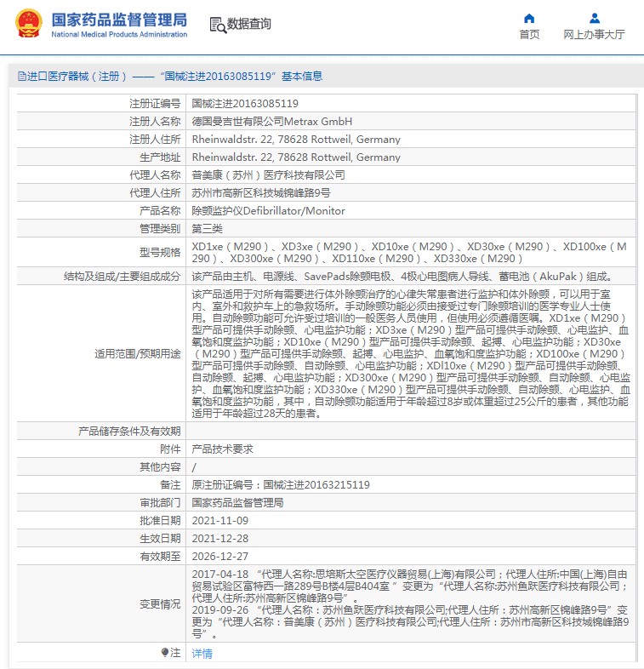Click the 生效日期 row label

(160, 539)
